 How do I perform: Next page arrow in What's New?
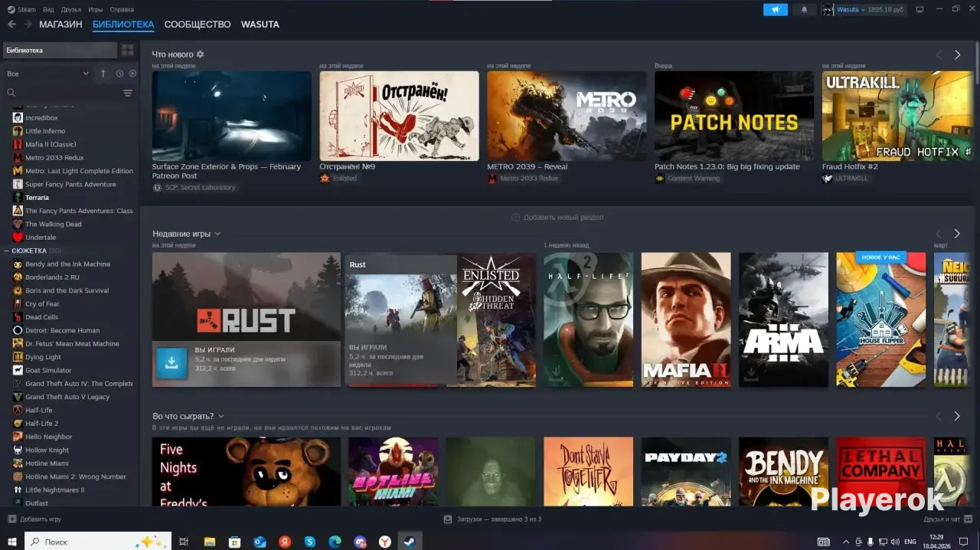pyautogui.click(x=957, y=54)
